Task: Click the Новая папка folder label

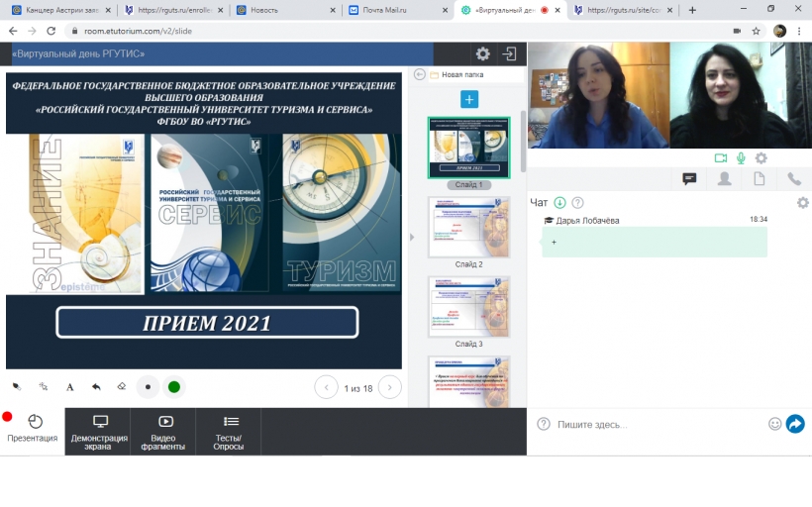Action: tap(462, 74)
